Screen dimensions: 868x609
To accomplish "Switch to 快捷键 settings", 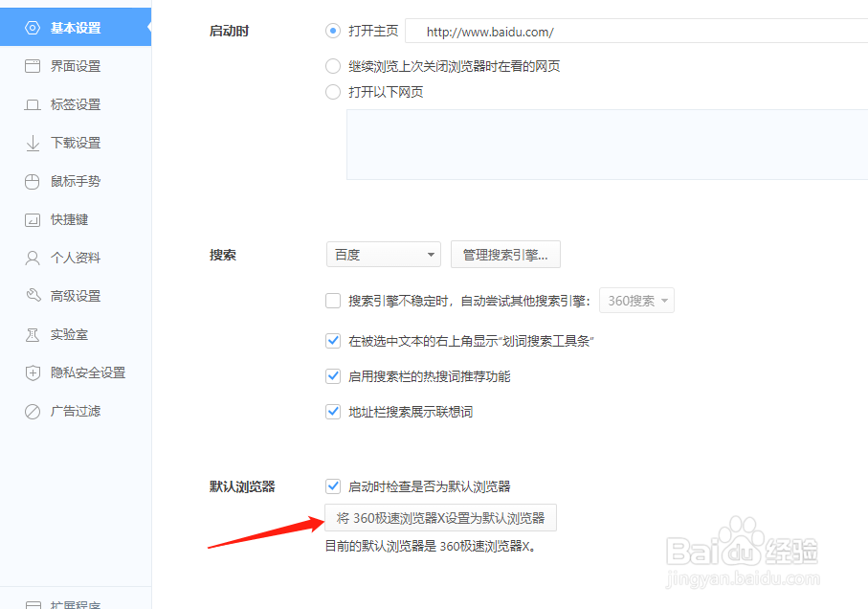I will [76, 220].
